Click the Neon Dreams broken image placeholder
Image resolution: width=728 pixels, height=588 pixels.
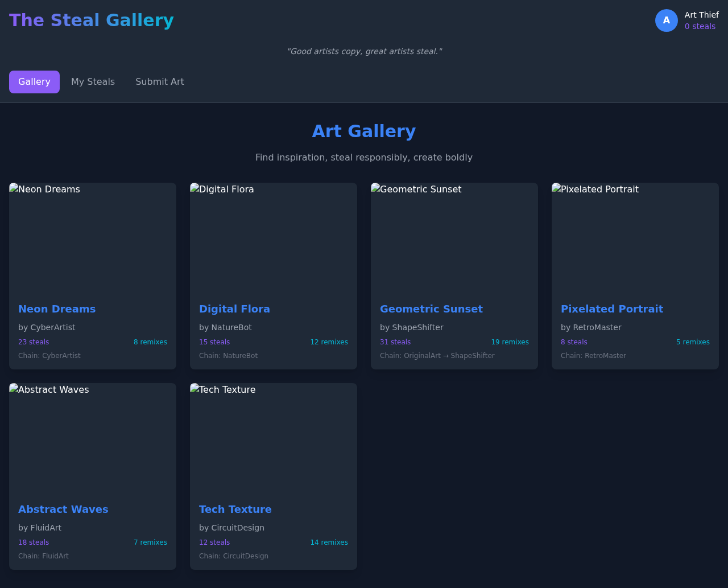pyautogui.click(x=92, y=239)
